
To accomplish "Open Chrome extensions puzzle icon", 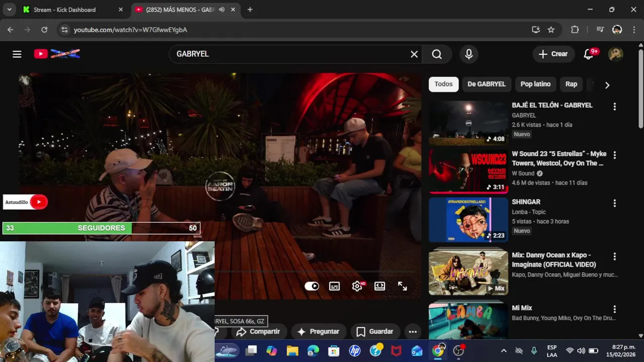I will tap(575, 30).
